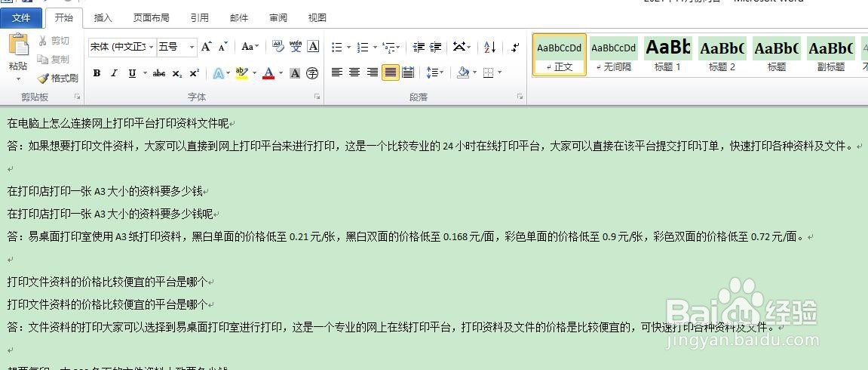
Task: Apply paragraph shading paint bucket
Action: 463,72
